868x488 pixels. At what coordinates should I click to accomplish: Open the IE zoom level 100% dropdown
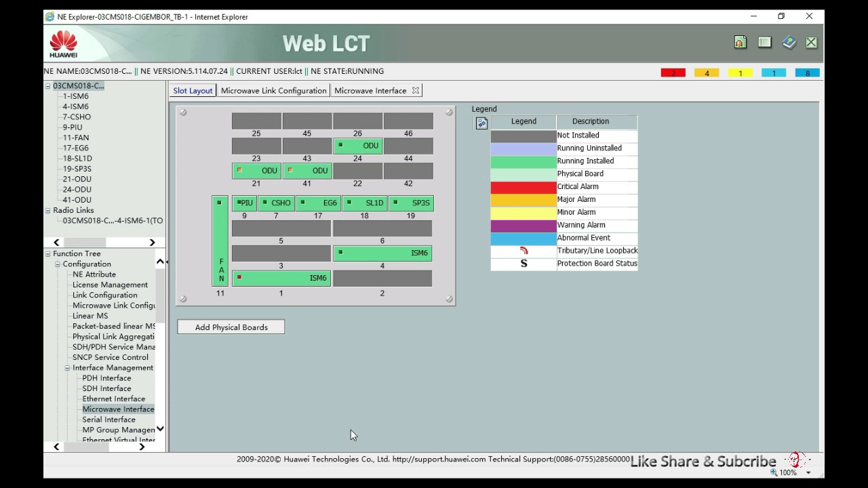tap(808, 473)
